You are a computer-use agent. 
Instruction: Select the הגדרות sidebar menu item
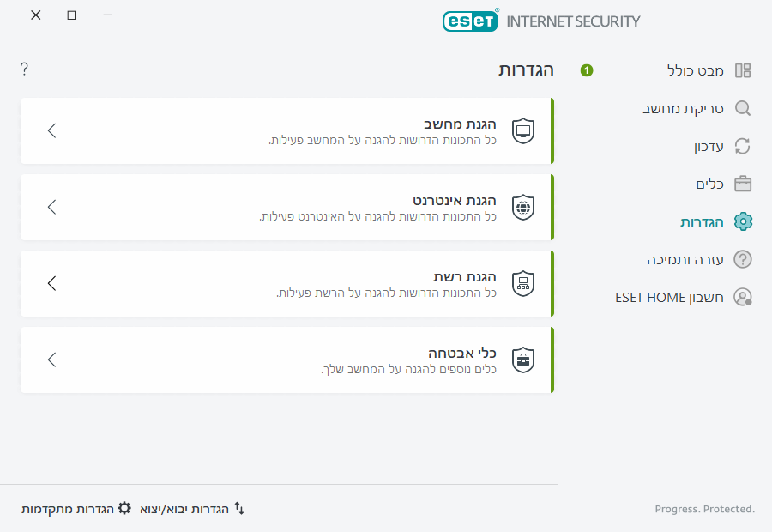point(702,222)
